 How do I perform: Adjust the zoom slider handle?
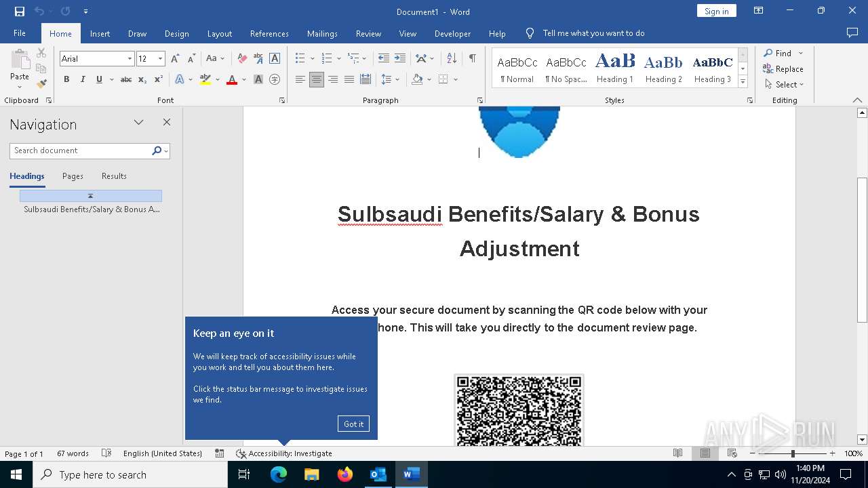[793, 453]
